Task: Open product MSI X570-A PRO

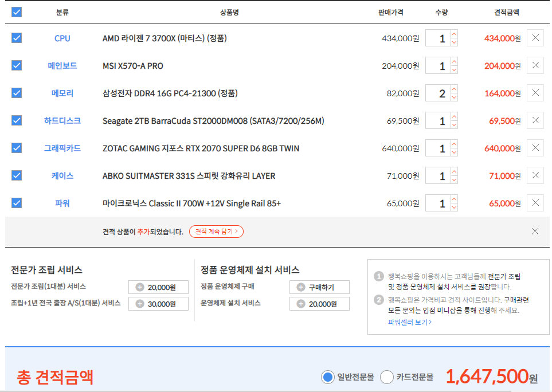Action: [133, 66]
